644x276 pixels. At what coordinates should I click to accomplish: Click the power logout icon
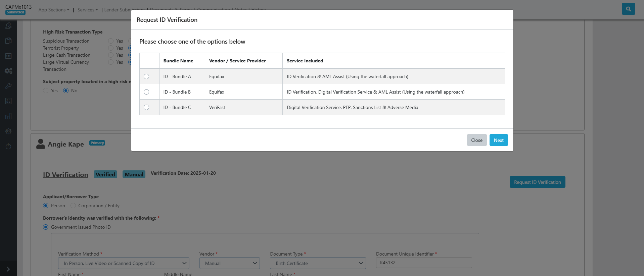coord(8,147)
